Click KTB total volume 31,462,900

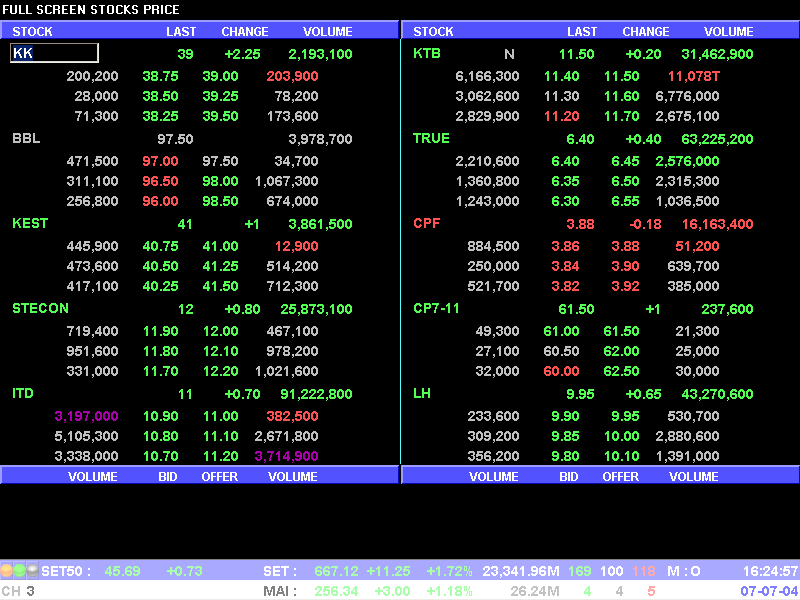pos(717,54)
